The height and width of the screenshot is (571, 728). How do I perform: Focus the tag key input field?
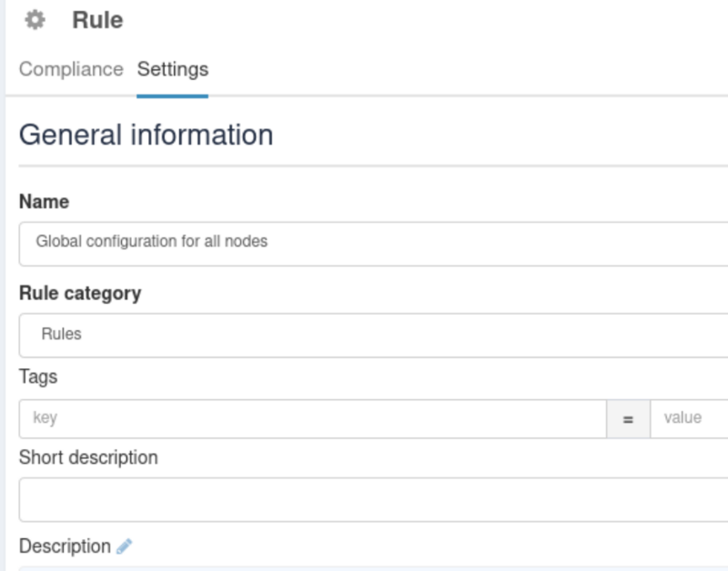pos(312,418)
